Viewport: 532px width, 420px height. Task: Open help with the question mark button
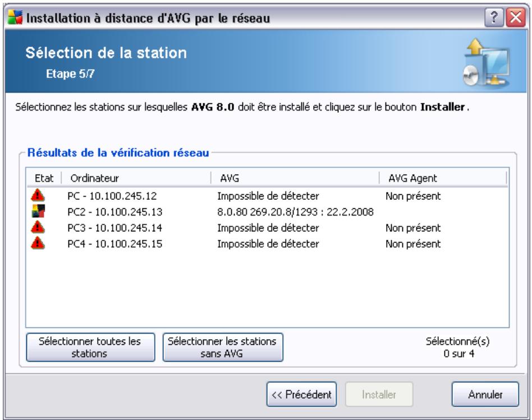[x=494, y=17]
